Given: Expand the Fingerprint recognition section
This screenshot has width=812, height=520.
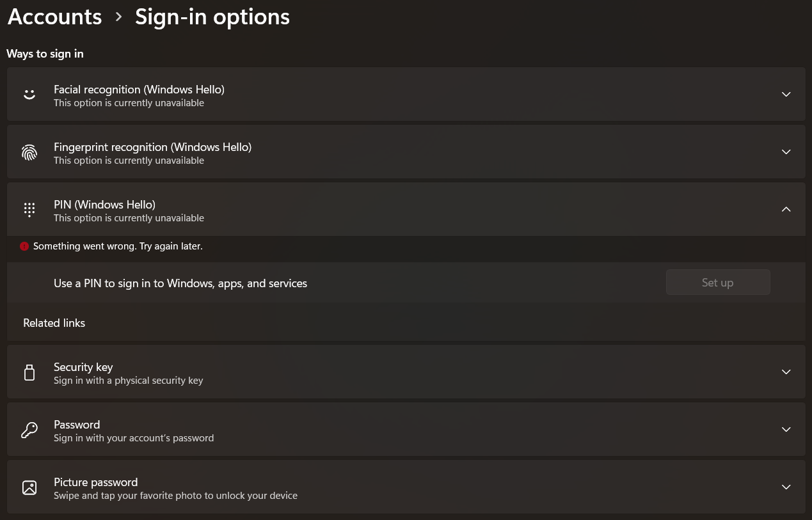Looking at the screenshot, I should (x=786, y=152).
